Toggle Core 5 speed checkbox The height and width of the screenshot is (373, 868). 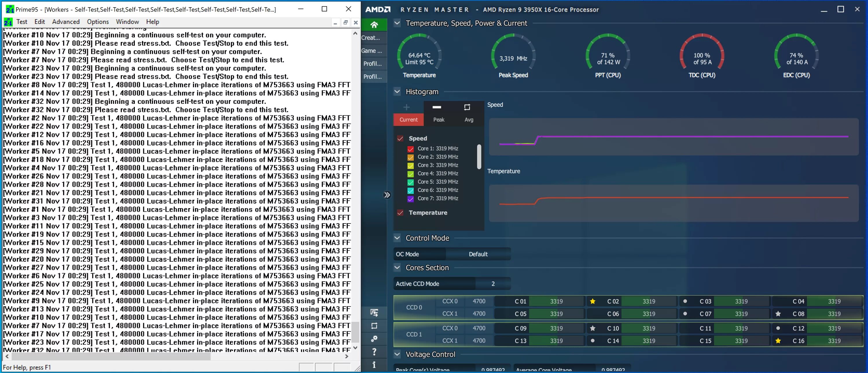[410, 182]
